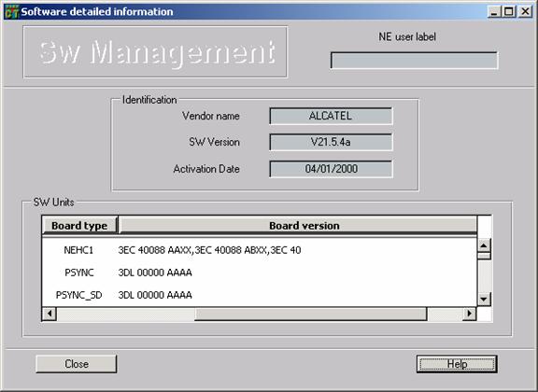
Task: Sort by Board type column header
Action: (x=79, y=225)
